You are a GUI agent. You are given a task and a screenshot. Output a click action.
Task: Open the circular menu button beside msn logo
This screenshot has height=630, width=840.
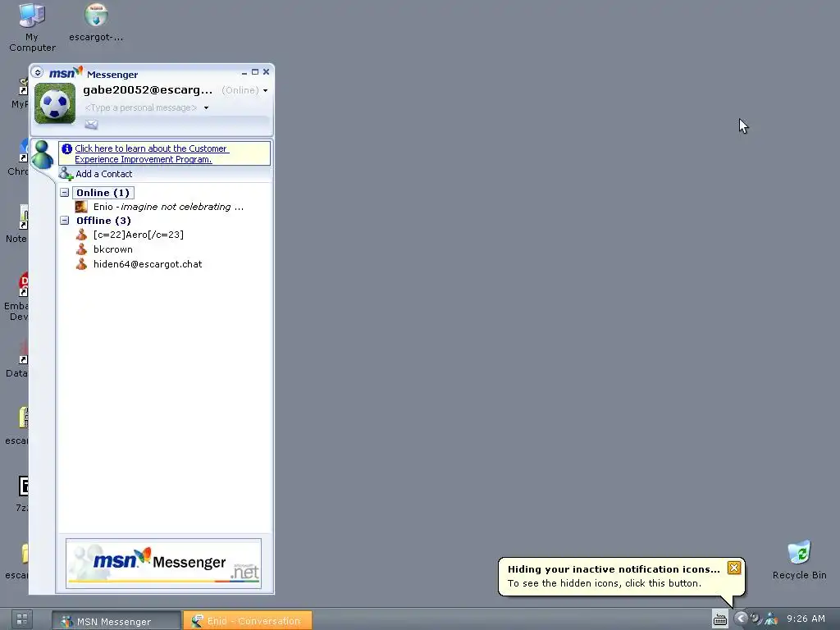coord(37,72)
